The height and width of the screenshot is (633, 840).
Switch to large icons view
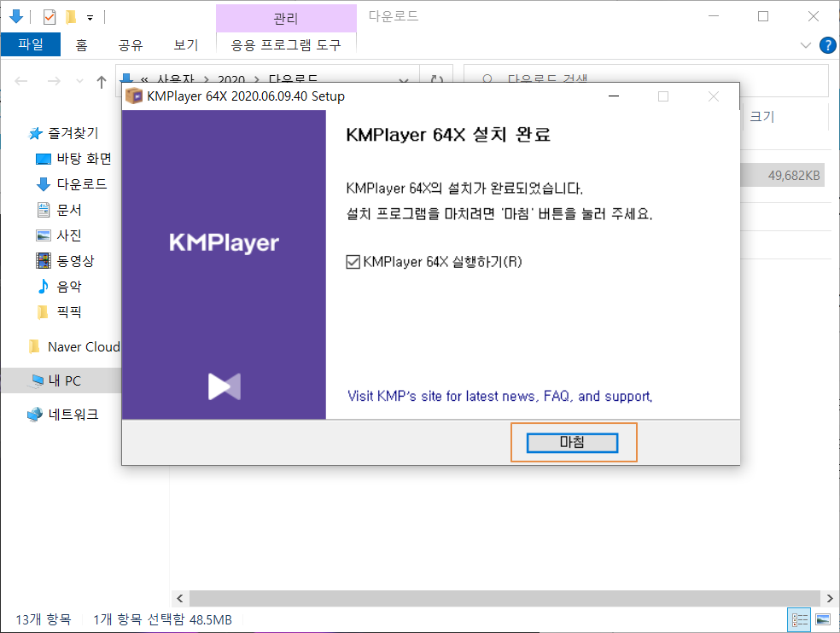(x=823, y=620)
